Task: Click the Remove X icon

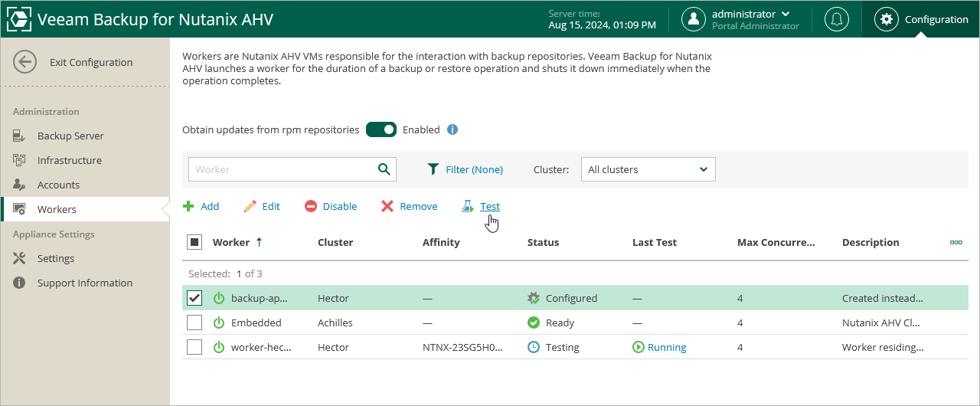Action: (x=387, y=207)
